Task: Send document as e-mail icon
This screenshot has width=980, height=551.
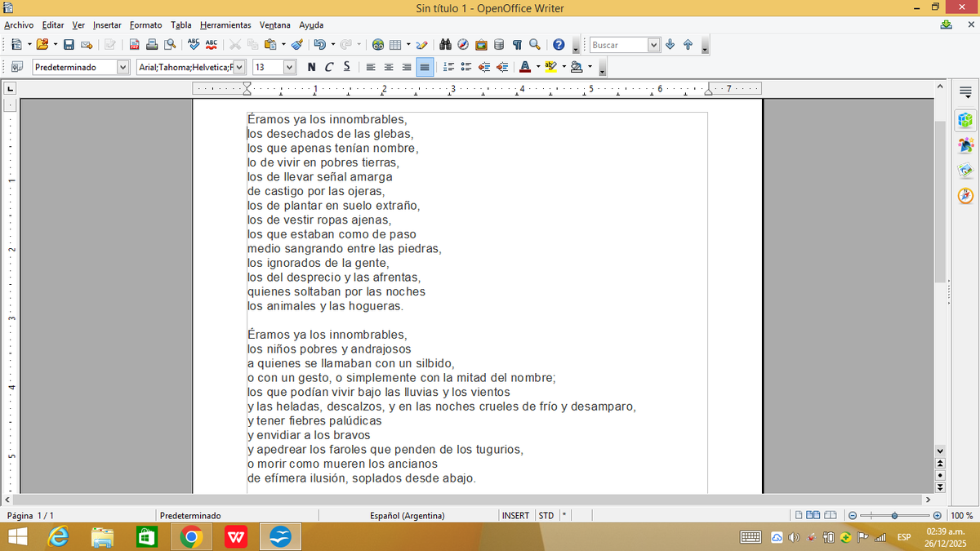Action: (x=86, y=45)
